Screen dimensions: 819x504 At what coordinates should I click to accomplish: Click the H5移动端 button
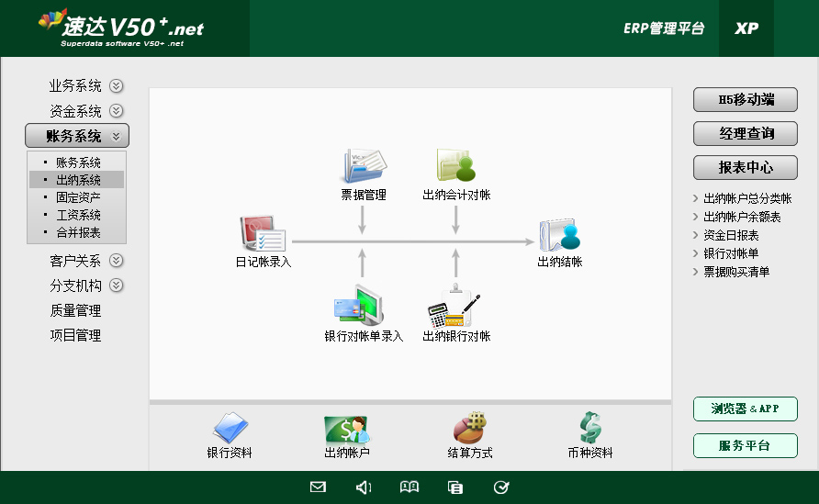point(746,100)
